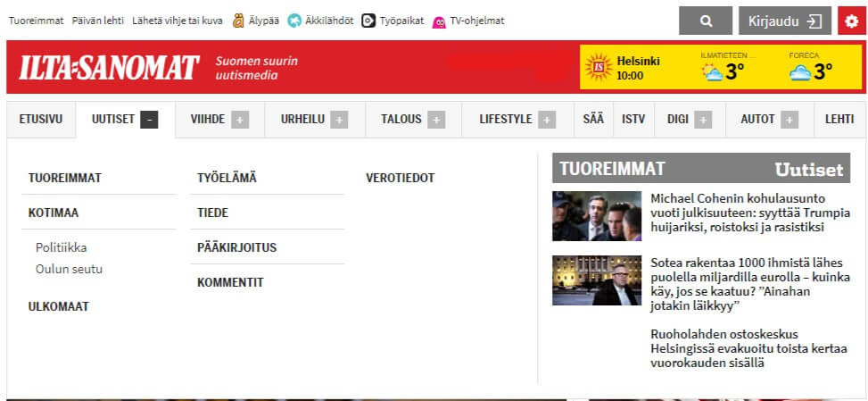Open the Lifestyle section tab

(506, 119)
